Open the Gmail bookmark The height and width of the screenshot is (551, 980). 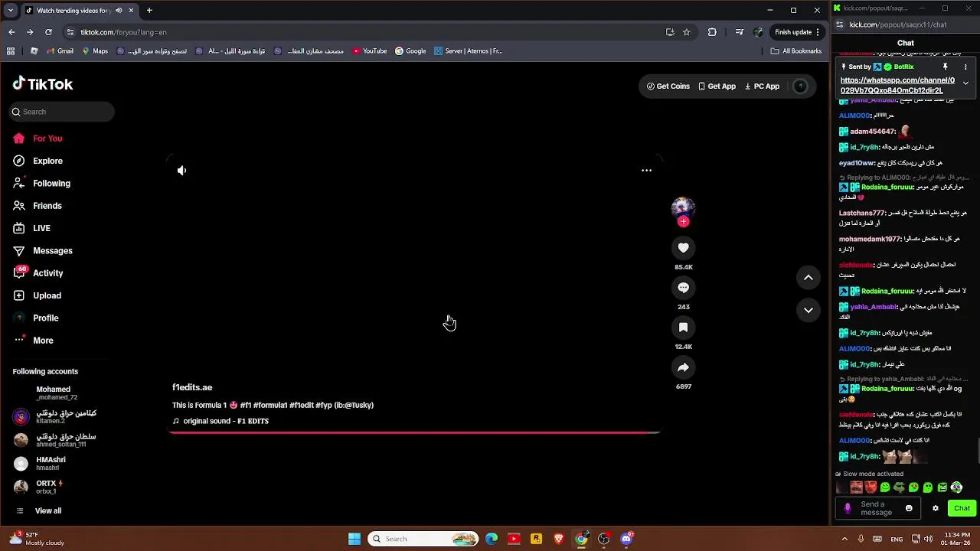tap(60, 51)
